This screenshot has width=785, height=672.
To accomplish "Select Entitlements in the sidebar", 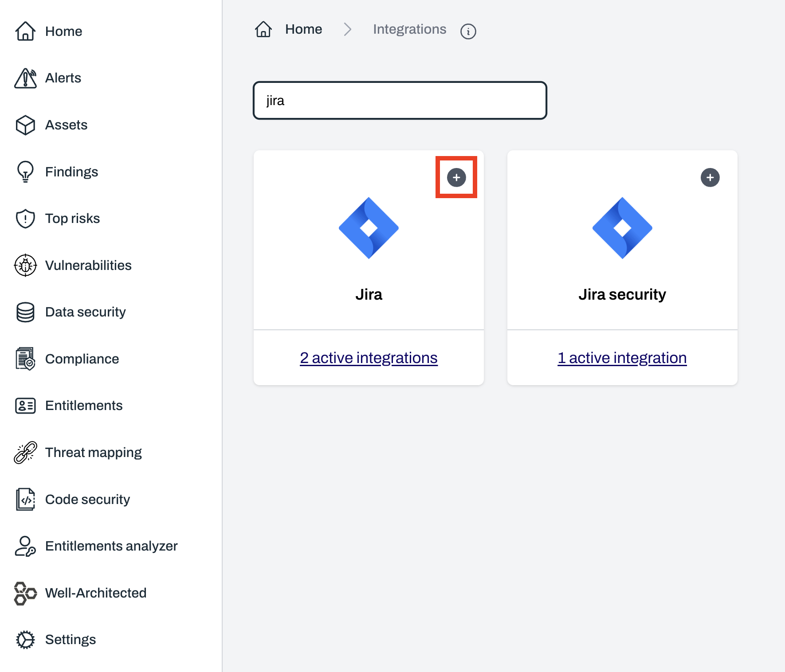I will [84, 406].
